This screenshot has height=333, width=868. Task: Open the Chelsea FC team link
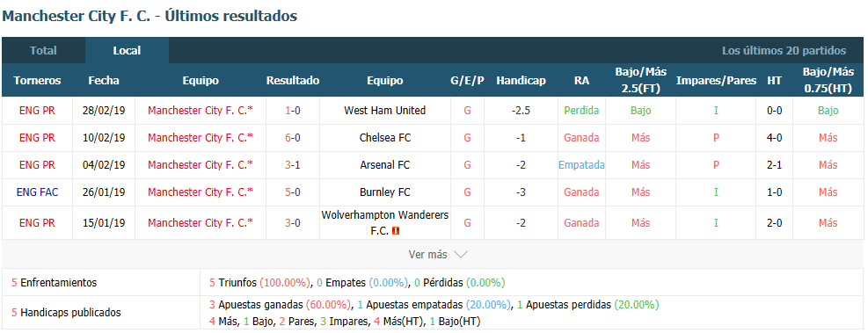384,138
